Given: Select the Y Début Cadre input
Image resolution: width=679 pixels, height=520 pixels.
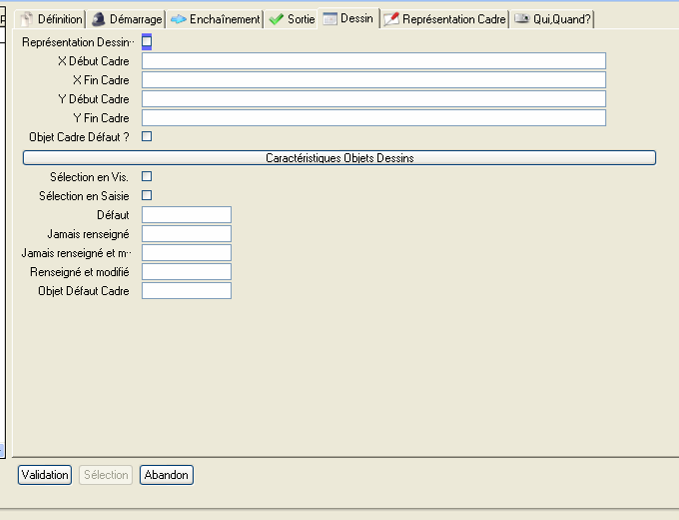Looking at the screenshot, I should pos(373,99).
